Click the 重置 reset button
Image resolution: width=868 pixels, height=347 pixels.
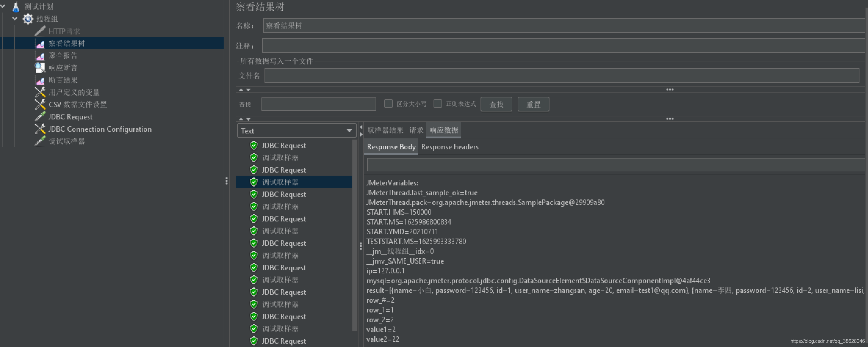coord(533,104)
